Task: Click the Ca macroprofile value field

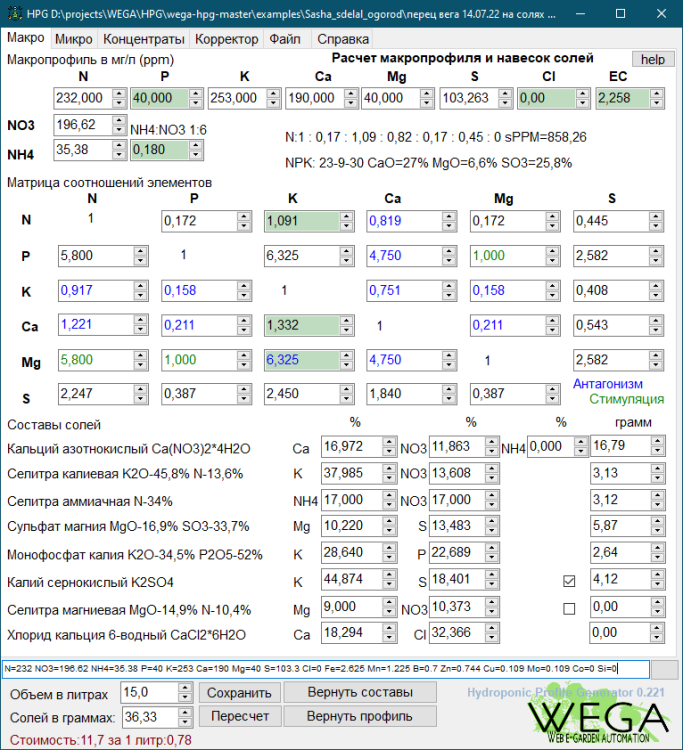Action: pyautogui.click(x=310, y=98)
